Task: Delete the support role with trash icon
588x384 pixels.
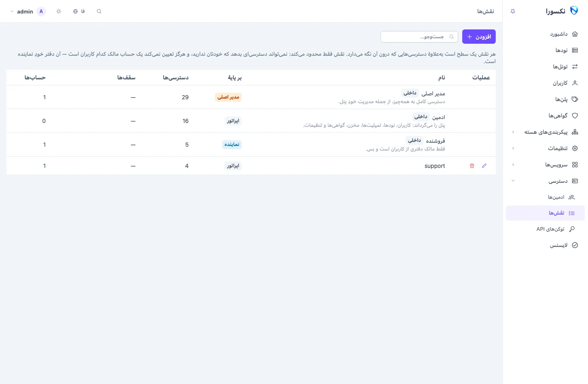Action: pyautogui.click(x=472, y=166)
